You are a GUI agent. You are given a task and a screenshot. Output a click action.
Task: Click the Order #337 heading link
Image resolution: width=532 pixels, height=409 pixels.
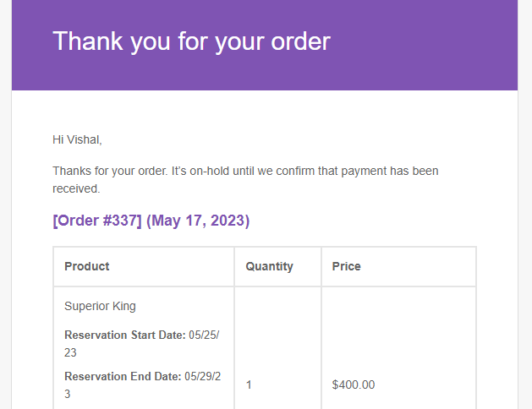[97, 221]
